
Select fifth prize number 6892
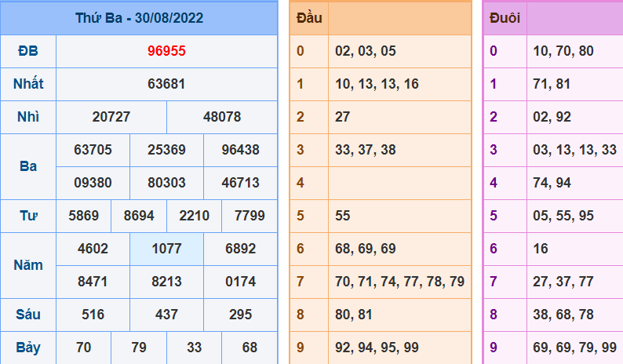pos(240,249)
